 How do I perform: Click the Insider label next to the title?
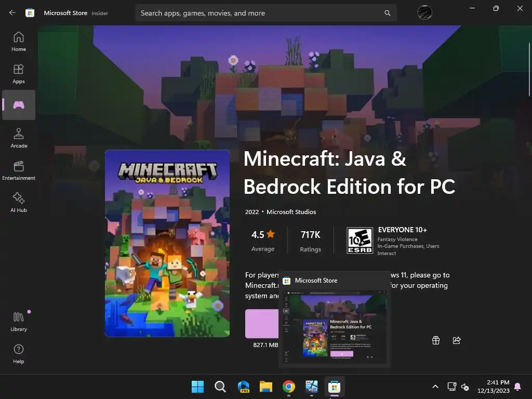[x=100, y=13]
